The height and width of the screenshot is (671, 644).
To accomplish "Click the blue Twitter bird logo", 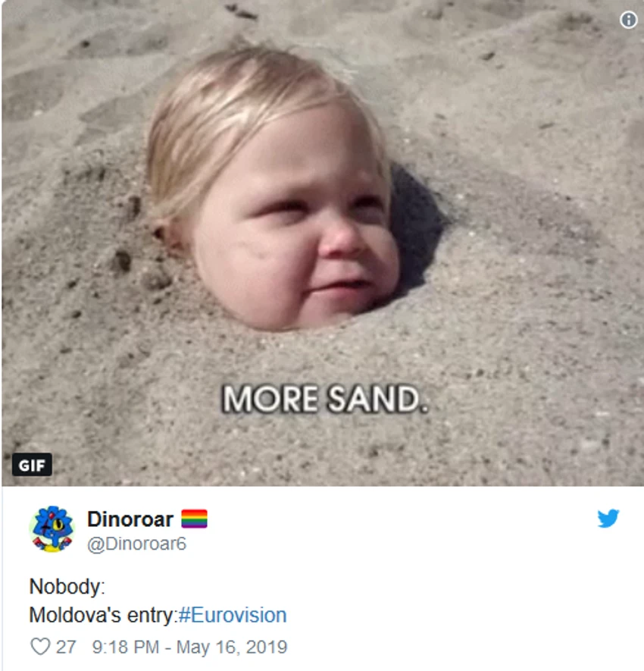I will (608, 519).
